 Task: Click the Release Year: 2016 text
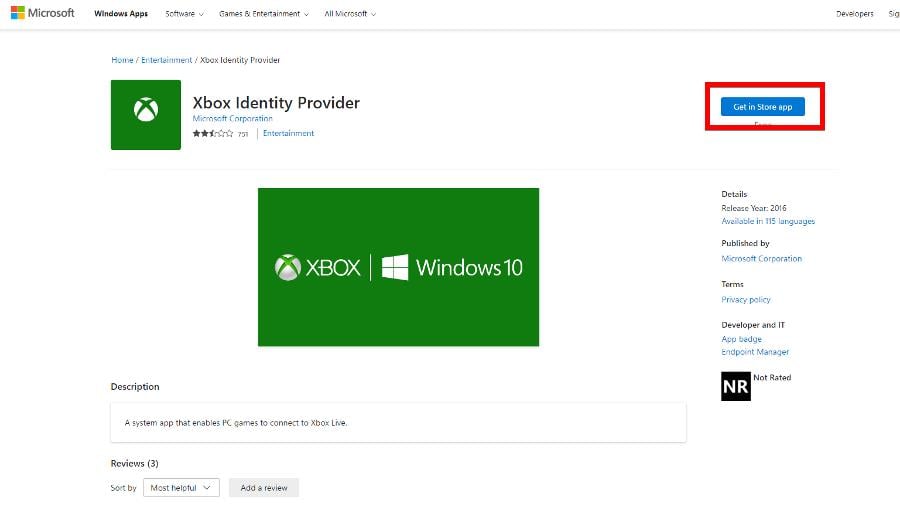(754, 208)
